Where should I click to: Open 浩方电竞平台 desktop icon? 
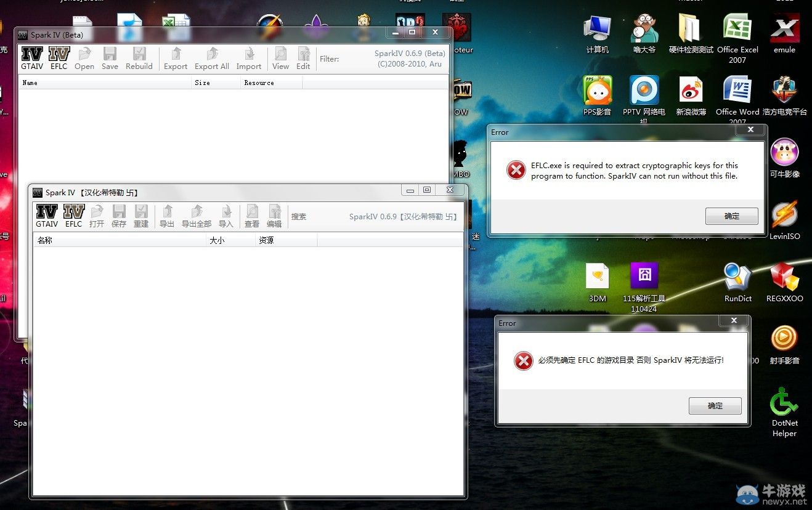[784, 96]
